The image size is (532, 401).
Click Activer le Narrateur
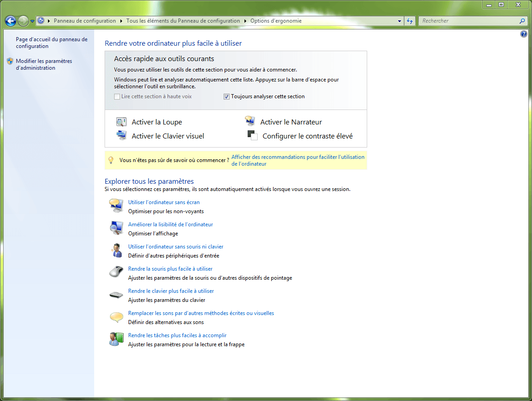click(x=291, y=122)
